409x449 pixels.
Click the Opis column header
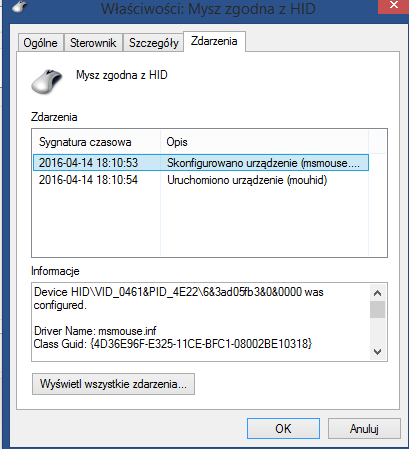[x=264, y=142]
